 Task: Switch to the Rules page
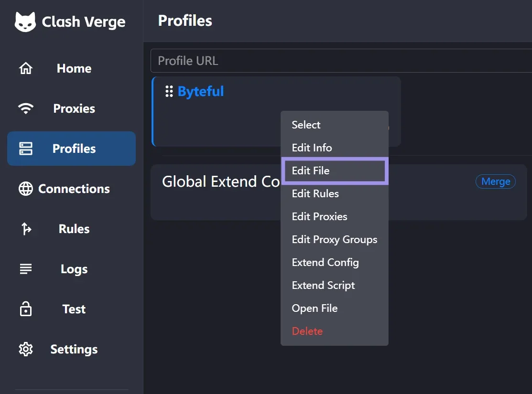(74, 229)
